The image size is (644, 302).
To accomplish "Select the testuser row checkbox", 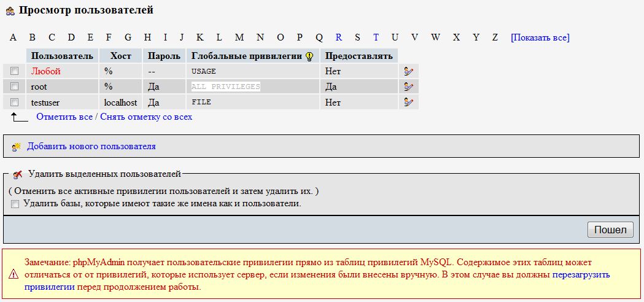I will [x=15, y=103].
